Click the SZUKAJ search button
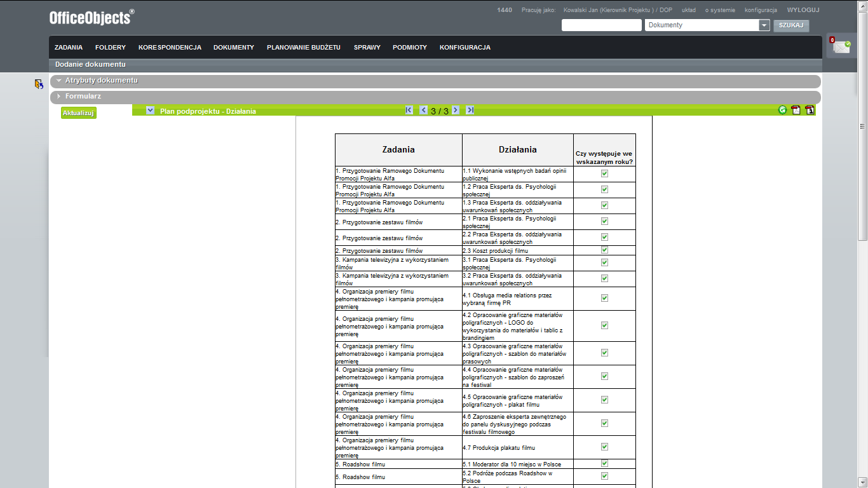 pyautogui.click(x=791, y=25)
